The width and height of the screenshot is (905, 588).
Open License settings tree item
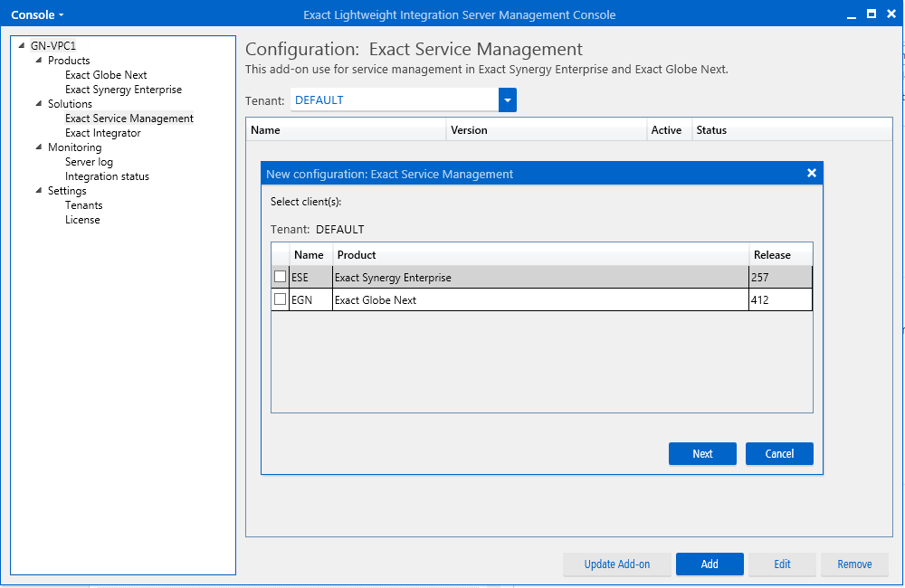[x=82, y=219]
